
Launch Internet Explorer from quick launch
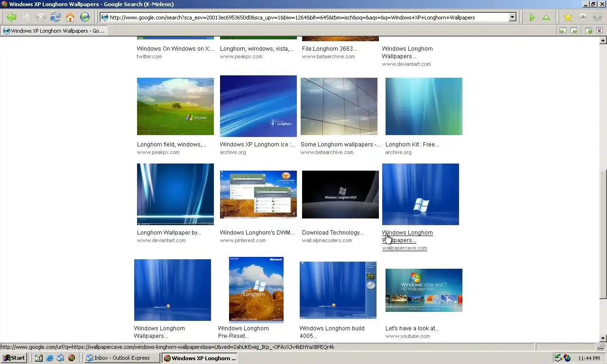(50, 358)
